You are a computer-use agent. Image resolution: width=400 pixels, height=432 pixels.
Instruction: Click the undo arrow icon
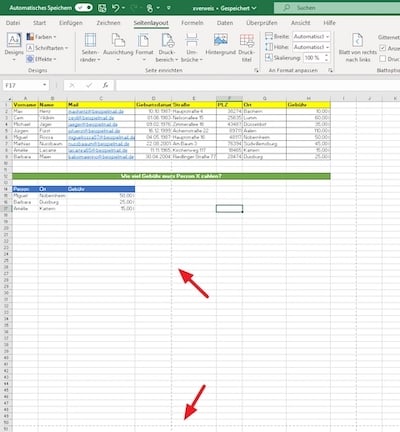[x=116, y=8]
